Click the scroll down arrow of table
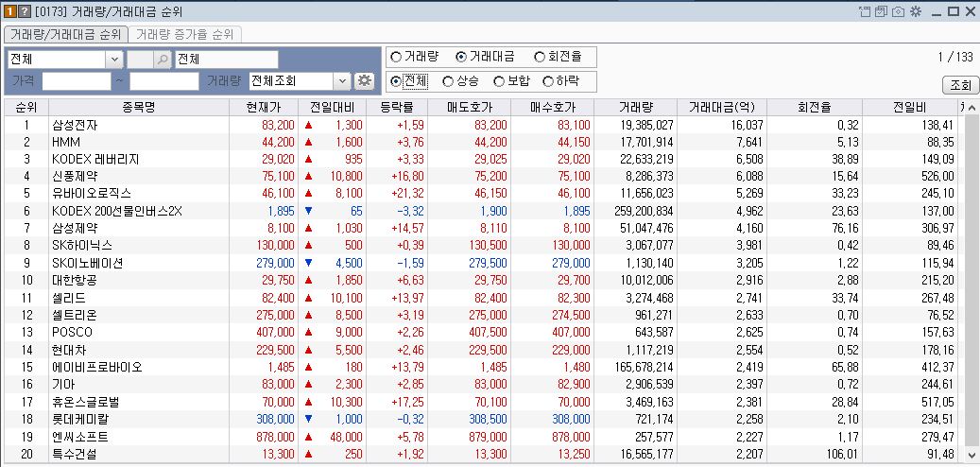980x467 pixels. click(x=971, y=455)
